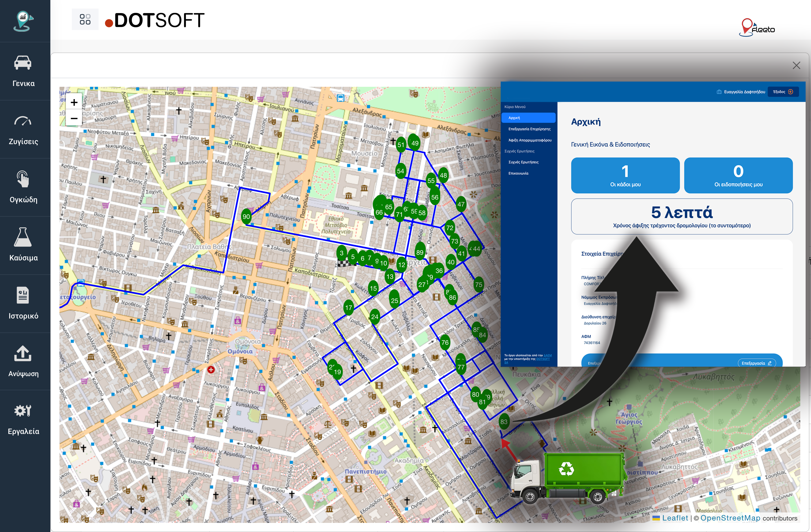811x532 pixels.
Task: Open the ΔΑΕΜ footer link
Action: (547, 355)
